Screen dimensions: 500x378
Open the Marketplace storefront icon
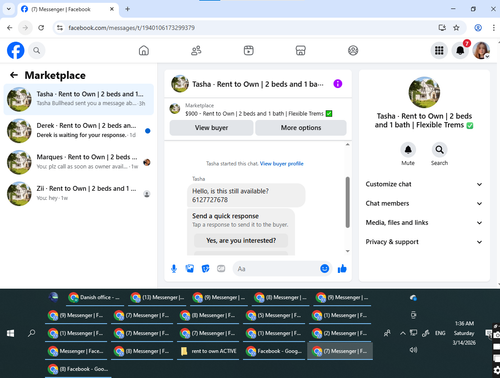[301, 50]
